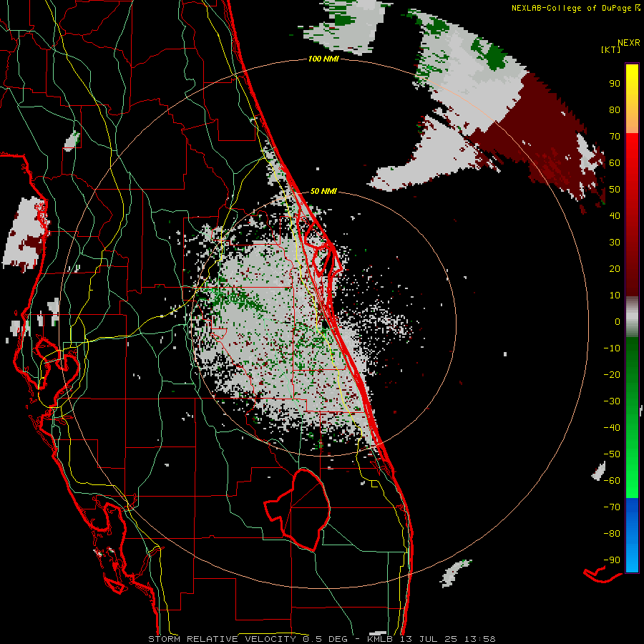Click the -80 value on velocity scale
The image size is (644, 644).
click(612, 534)
